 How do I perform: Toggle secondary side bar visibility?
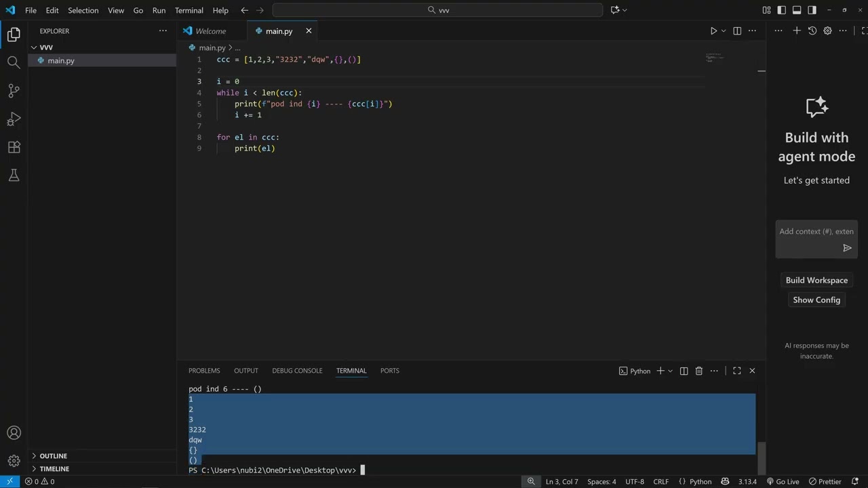pyautogui.click(x=812, y=10)
